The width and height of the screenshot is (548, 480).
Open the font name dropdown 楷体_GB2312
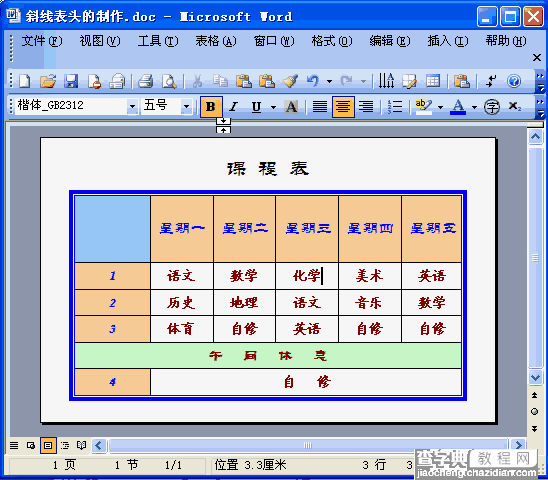click(132, 106)
